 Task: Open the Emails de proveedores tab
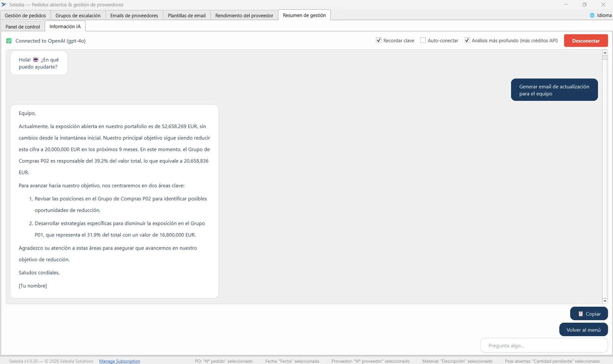[x=134, y=16]
